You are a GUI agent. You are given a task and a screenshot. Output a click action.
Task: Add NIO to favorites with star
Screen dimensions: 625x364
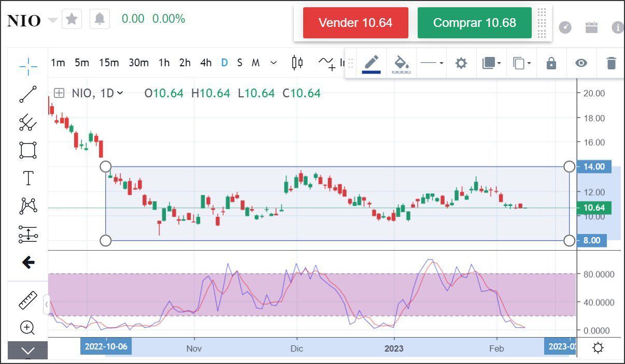click(72, 19)
